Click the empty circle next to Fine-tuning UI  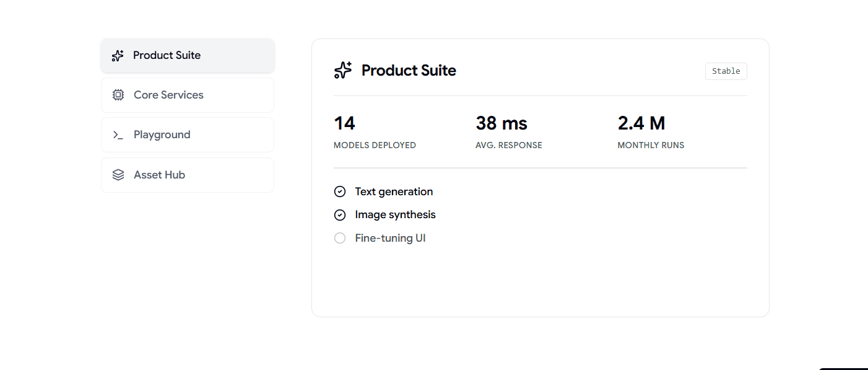tap(340, 238)
